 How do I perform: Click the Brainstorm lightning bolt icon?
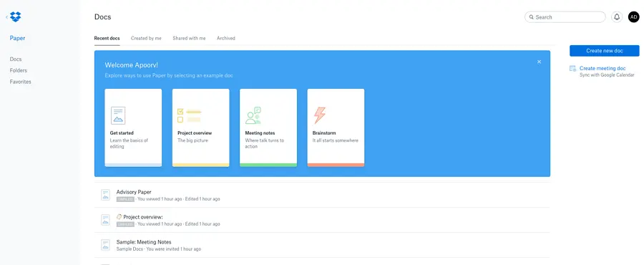coord(320,115)
